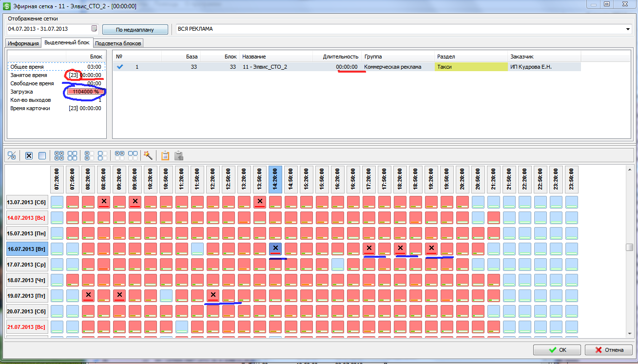The width and height of the screenshot is (638, 364).
Task: Toggle marked cell 19.07.2013 at 08:20:00
Action: [x=88, y=296]
